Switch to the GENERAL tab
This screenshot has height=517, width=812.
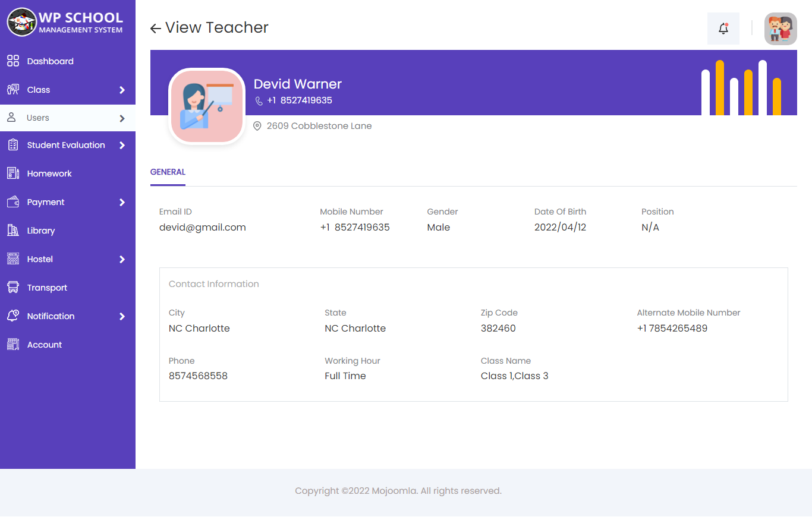[168, 172]
